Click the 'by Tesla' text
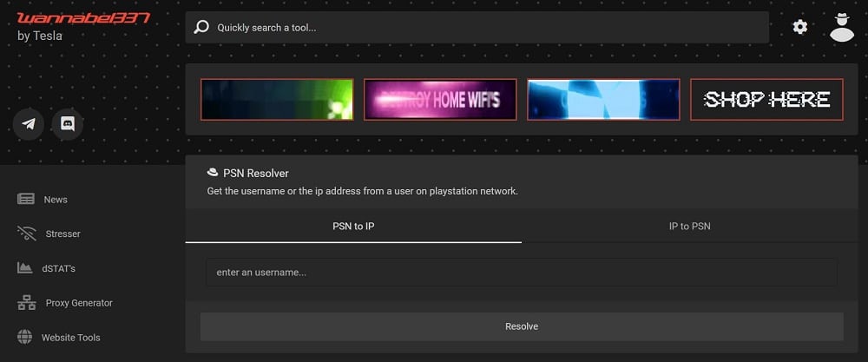This screenshot has width=868, height=362. pos(40,36)
